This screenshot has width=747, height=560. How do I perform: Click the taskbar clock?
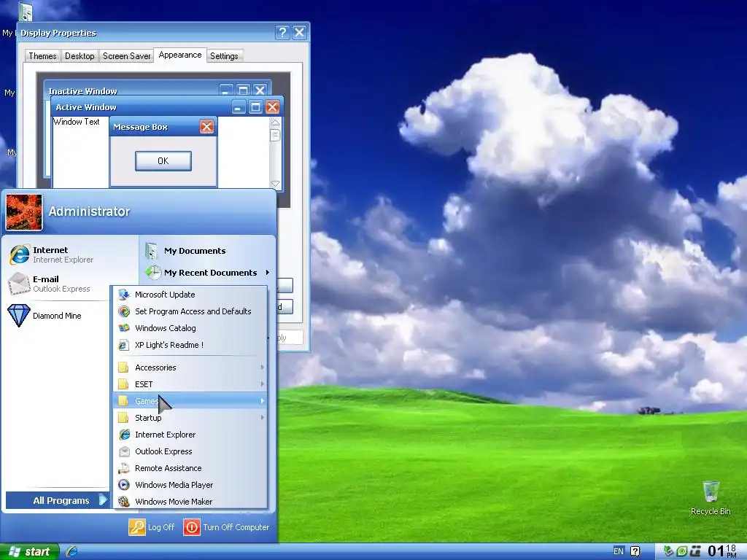tap(721, 551)
